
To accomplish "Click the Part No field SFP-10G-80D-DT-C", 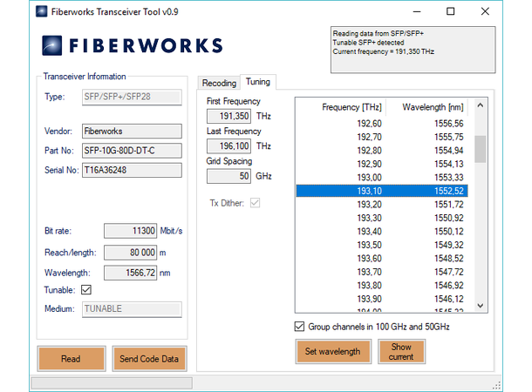I will pos(132,151).
